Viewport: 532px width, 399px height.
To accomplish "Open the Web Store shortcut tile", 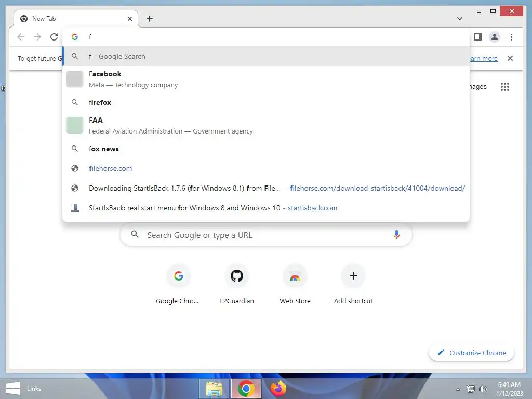I will pyautogui.click(x=295, y=284).
